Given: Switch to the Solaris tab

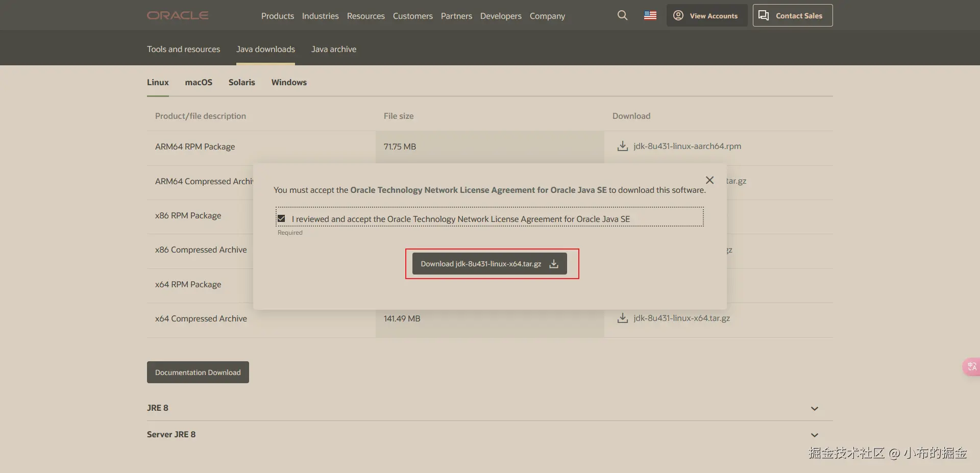Looking at the screenshot, I should [242, 82].
